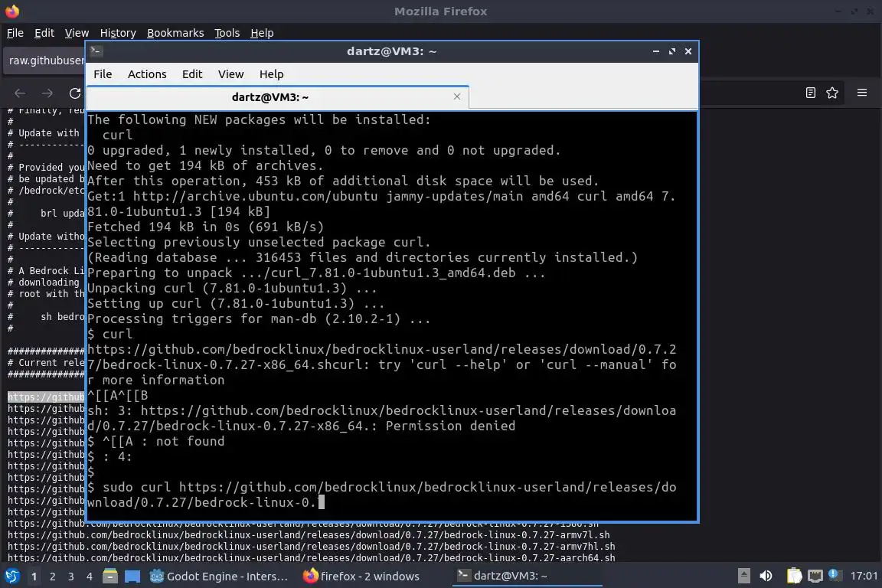Open Firefox Bookmarks menu
882x588 pixels.
[x=175, y=33]
